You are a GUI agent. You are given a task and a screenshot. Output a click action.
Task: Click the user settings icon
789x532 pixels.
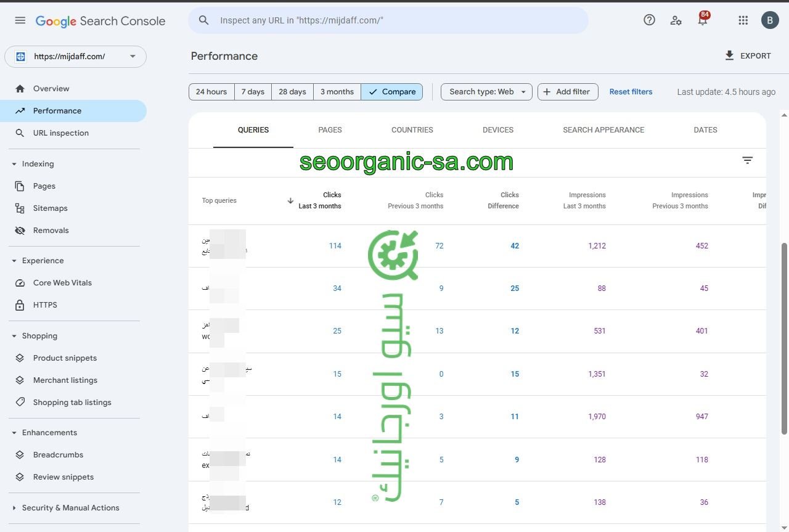pos(676,20)
